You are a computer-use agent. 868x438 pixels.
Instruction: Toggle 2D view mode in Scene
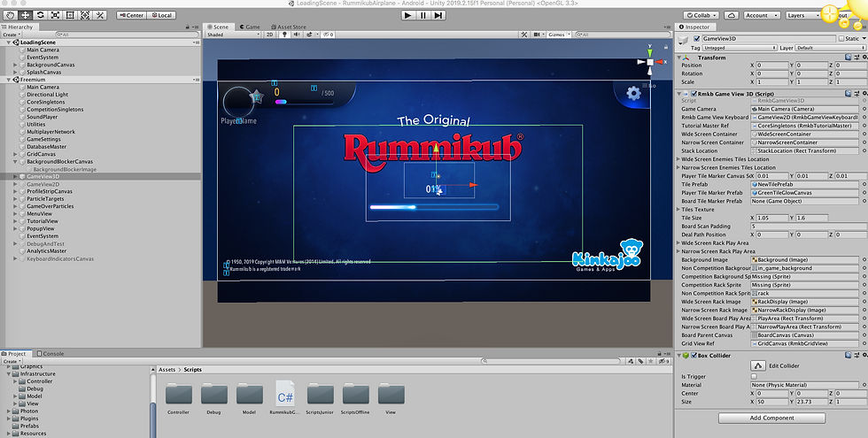pyautogui.click(x=269, y=35)
